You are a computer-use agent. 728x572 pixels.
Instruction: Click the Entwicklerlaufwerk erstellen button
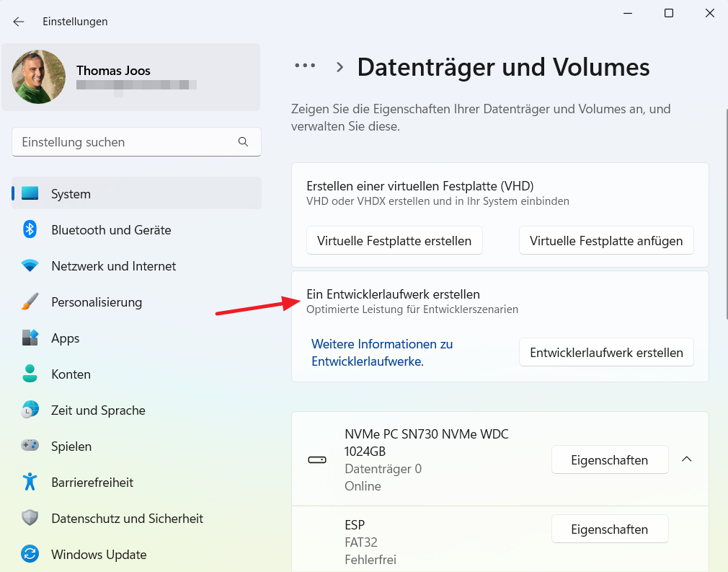coord(606,352)
